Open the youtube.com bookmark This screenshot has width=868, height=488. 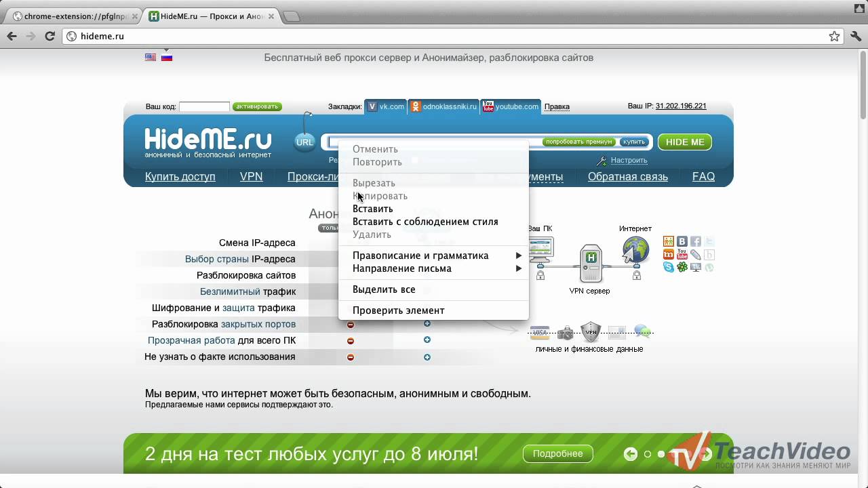tap(511, 106)
